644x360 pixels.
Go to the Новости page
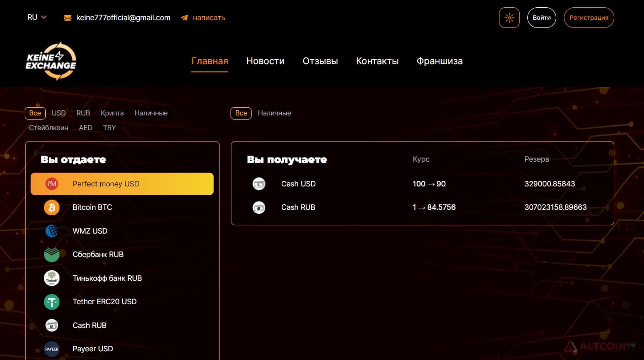click(x=265, y=61)
